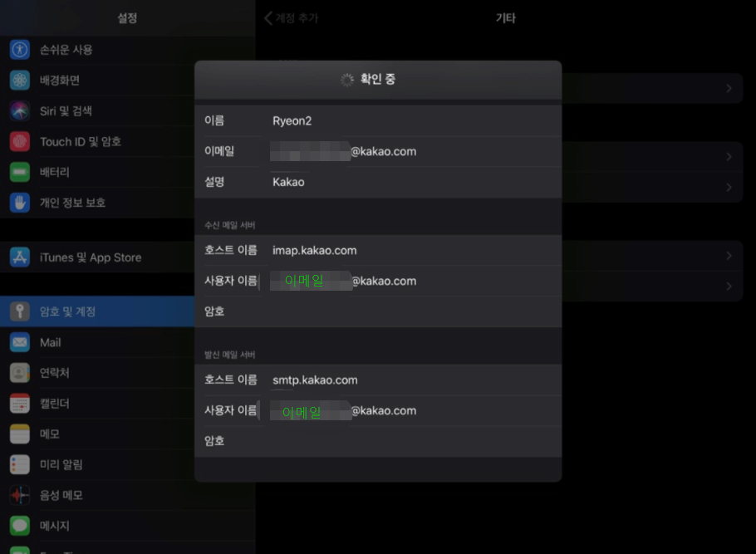Select the Mail settings row

[x=97, y=342]
